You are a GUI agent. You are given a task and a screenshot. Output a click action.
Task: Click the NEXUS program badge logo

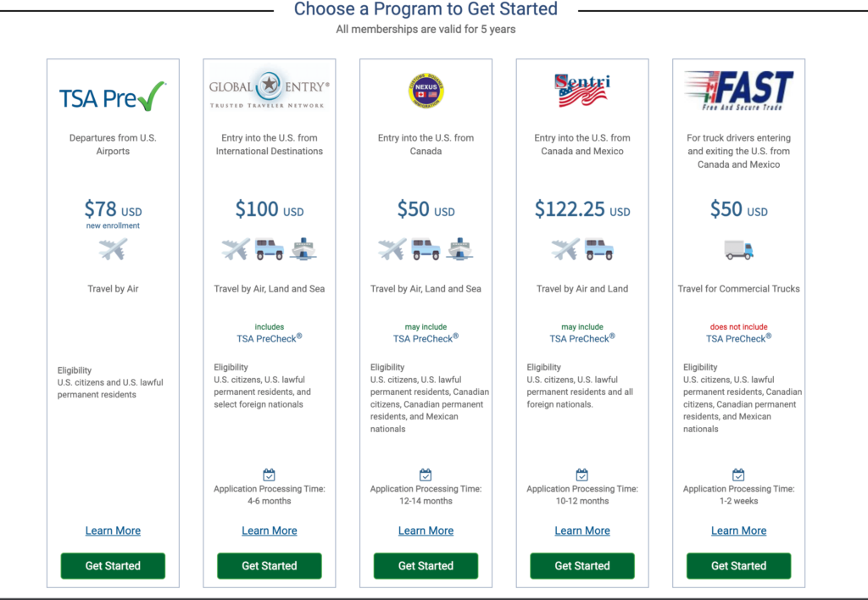tap(426, 90)
